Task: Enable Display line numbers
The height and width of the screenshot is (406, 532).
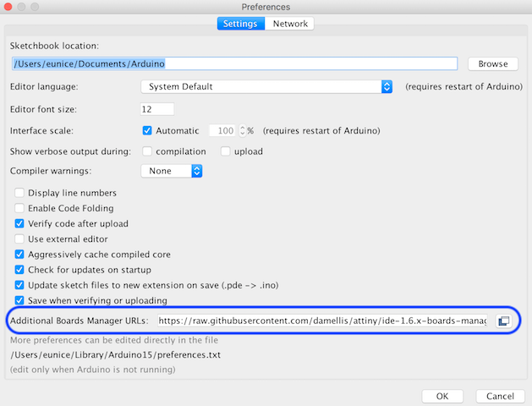Action: [x=19, y=193]
